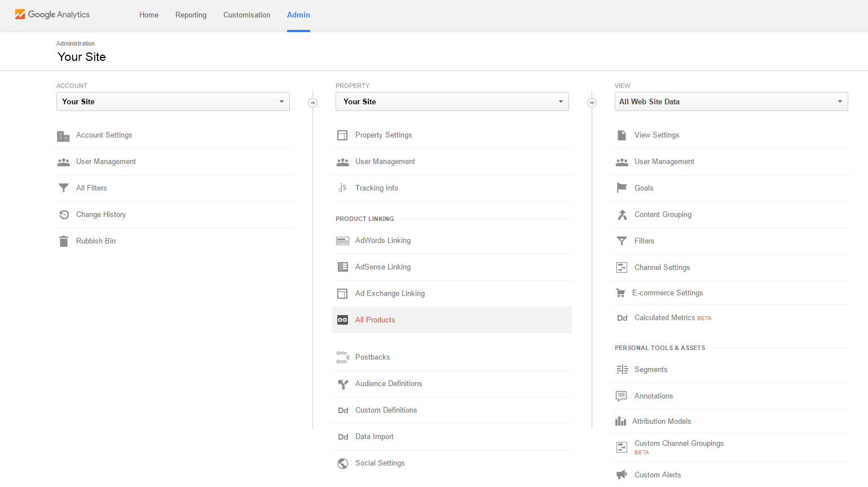
Task: Click the E-commerce Settings shopping cart icon
Action: point(620,293)
